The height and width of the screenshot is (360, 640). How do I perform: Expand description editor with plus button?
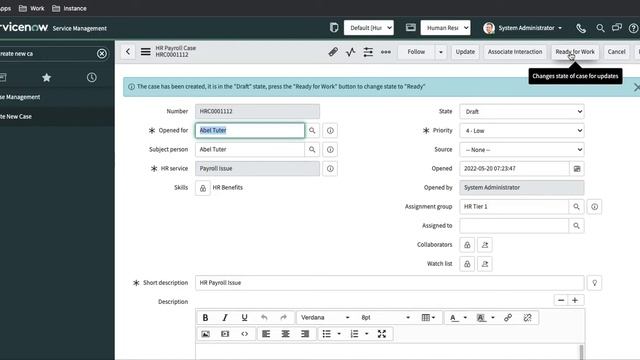[x=575, y=300]
